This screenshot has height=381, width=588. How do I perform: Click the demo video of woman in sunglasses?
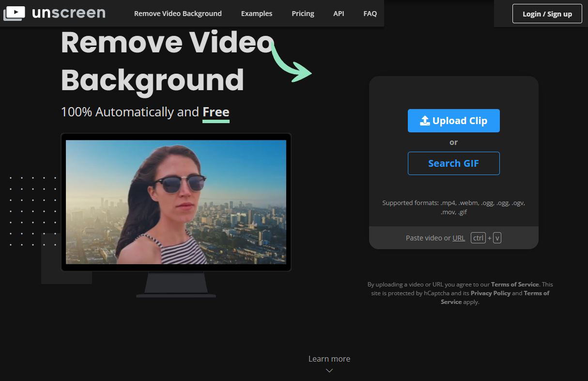[x=176, y=202]
